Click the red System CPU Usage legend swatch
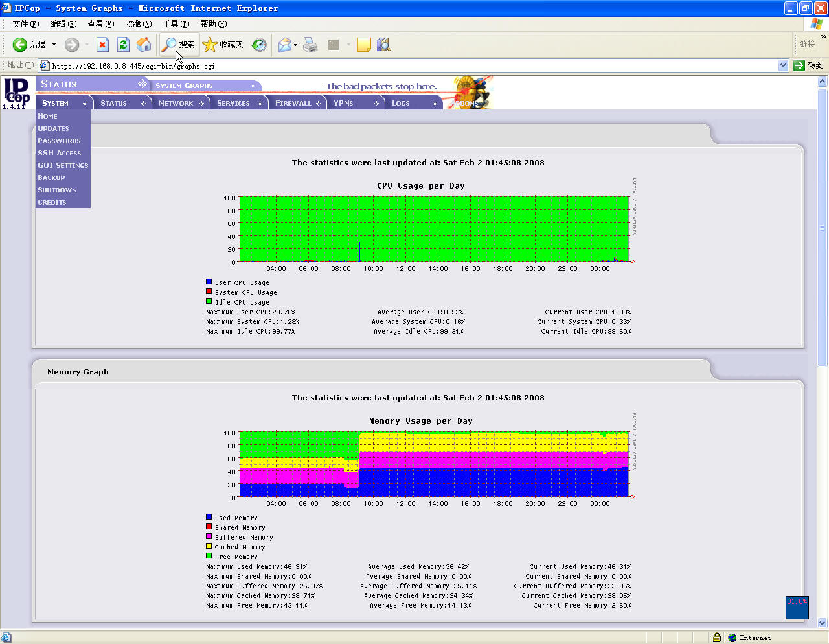The width and height of the screenshot is (829, 644). (209, 292)
